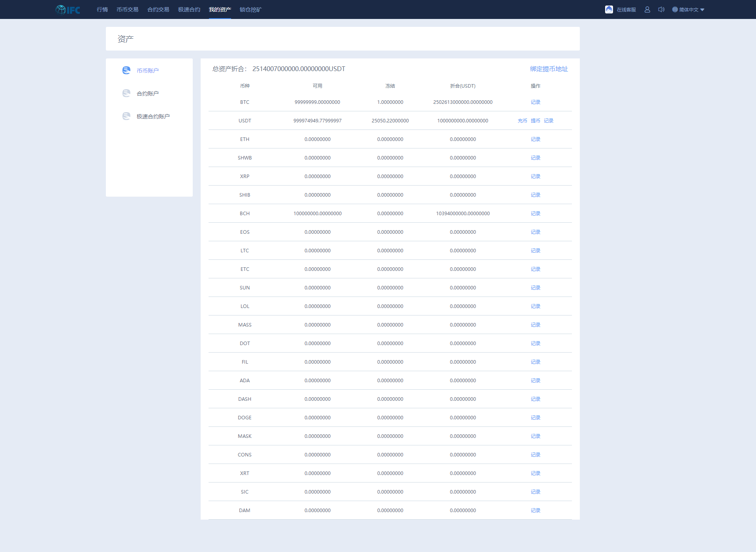Image resolution: width=756 pixels, height=552 pixels.
Task: Click BCH USDT value 10394000000.00000000
Action: tap(463, 213)
